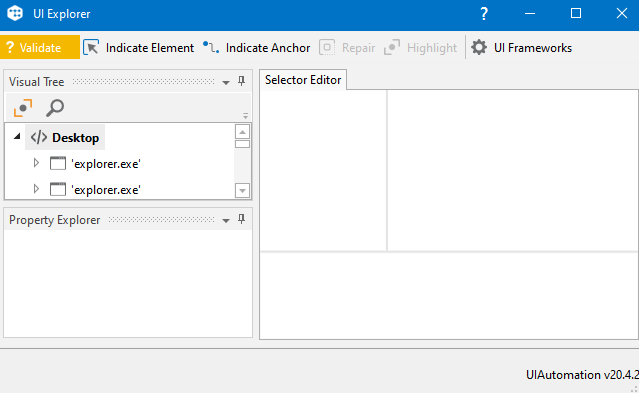The image size is (639, 393).
Task: Open the help question mark in title bar
Action: click(484, 13)
